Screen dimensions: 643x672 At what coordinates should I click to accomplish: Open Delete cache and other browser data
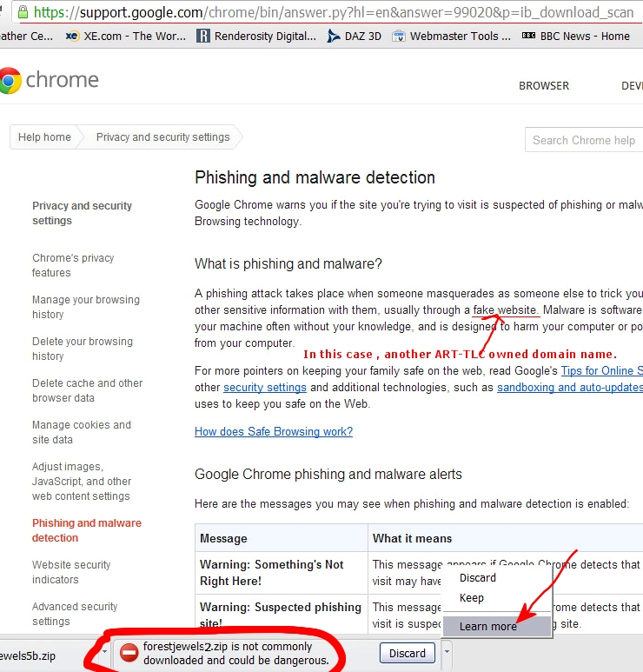point(88,390)
